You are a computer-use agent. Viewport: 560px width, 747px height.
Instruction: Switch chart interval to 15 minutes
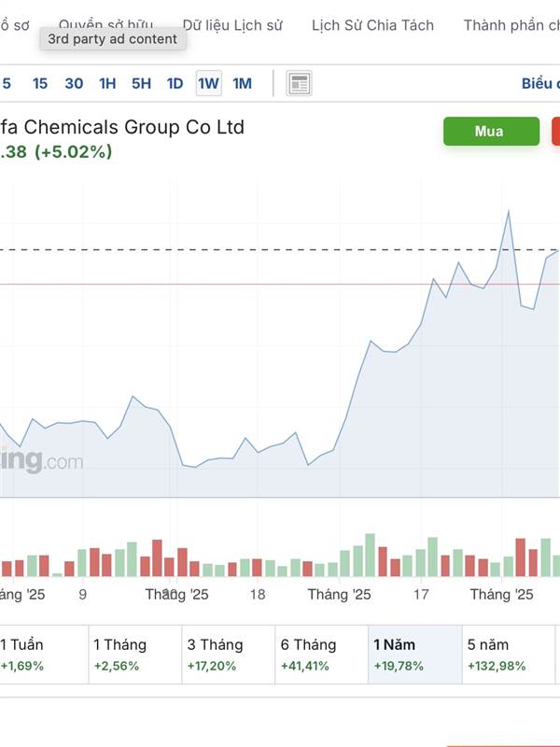(40, 84)
